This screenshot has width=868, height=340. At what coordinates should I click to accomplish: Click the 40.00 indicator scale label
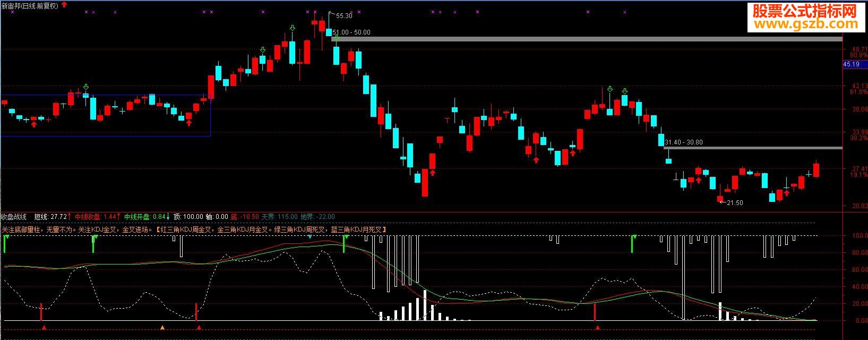coord(859,287)
